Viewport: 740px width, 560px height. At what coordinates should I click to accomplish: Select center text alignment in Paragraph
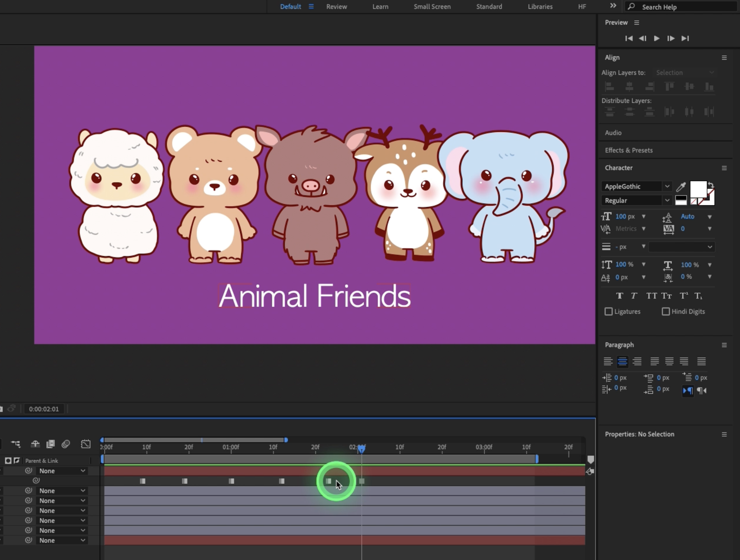tap(622, 361)
